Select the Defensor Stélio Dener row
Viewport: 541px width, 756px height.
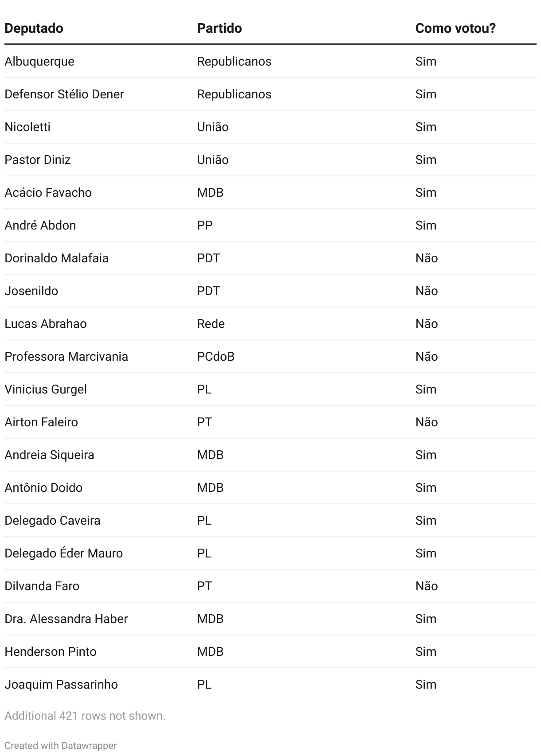pyautogui.click(x=64, y=94)
